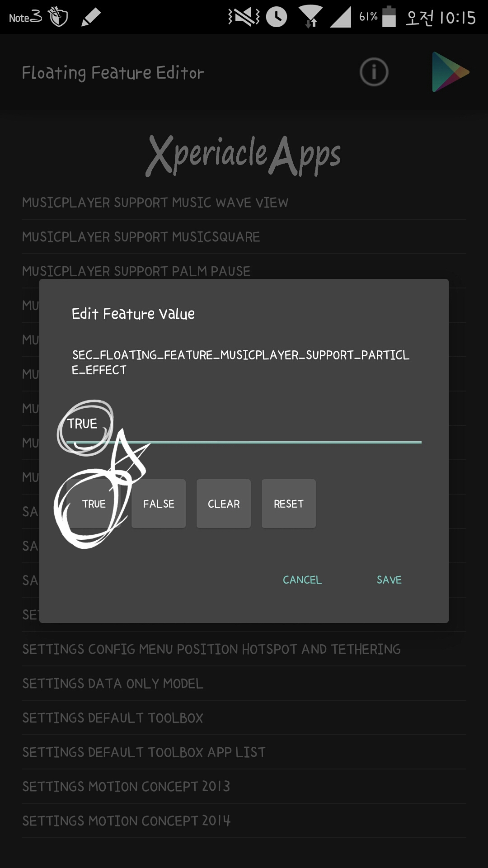Image resolution: width=488 pixels, height=868 pixels.
Task: Tap the vibrate mute status icon
Action: pyautogui.click(x=244, y=17)
